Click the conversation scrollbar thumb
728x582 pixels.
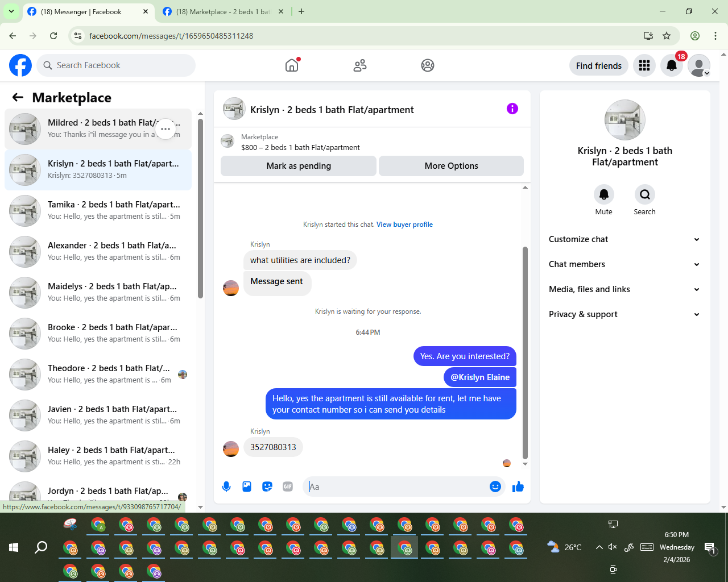[525, 352]
